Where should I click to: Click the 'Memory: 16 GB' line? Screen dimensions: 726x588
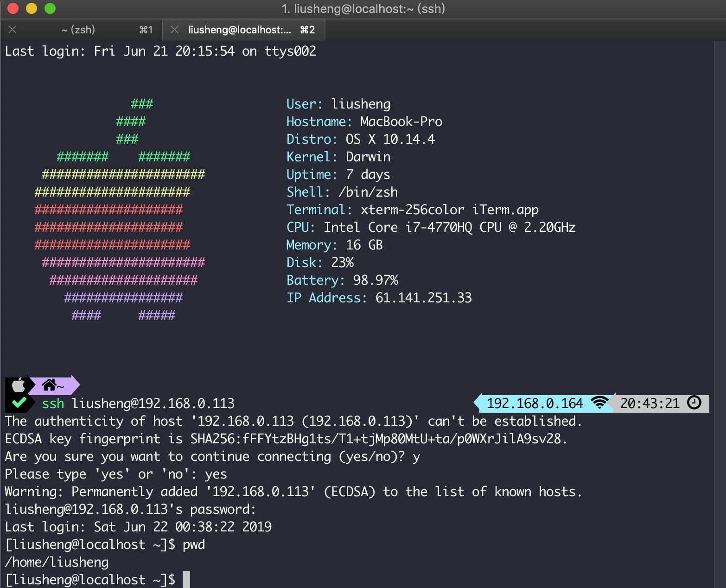tap(335, 245)
